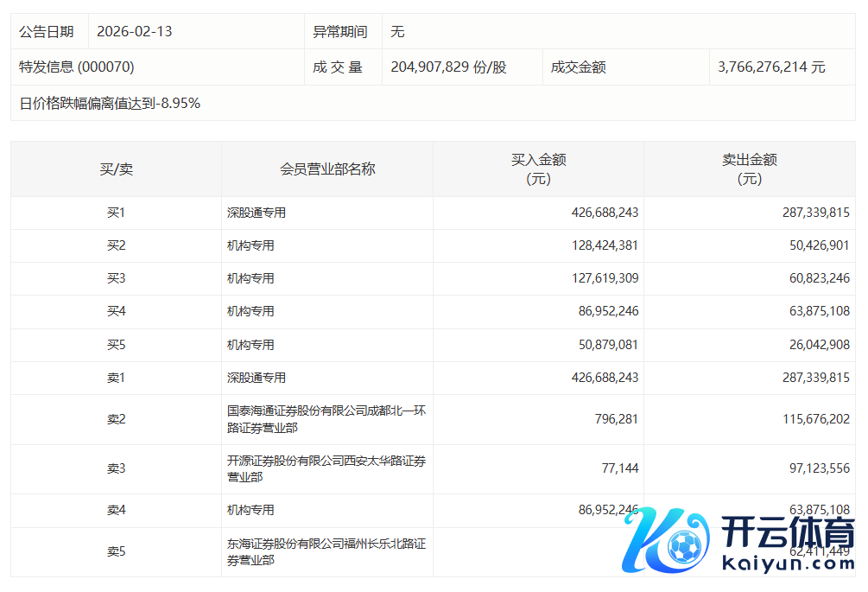Click the announcement date 2026-02-13
Image resolution: width=868 pixels, height=592 pixels.
[x=135, y=32]
